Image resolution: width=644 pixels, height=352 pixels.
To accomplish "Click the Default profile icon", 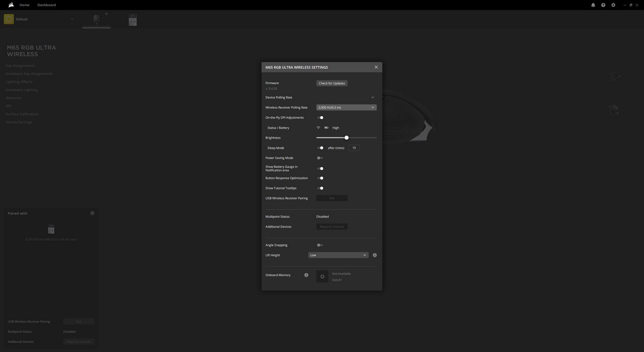I will point(9,19).
